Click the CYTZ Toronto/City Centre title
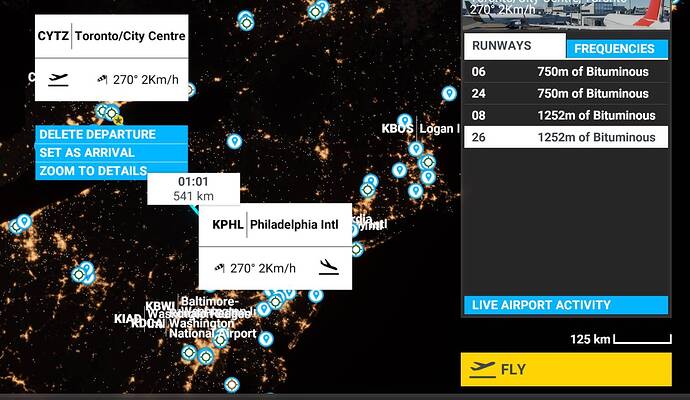 [111, 36]
